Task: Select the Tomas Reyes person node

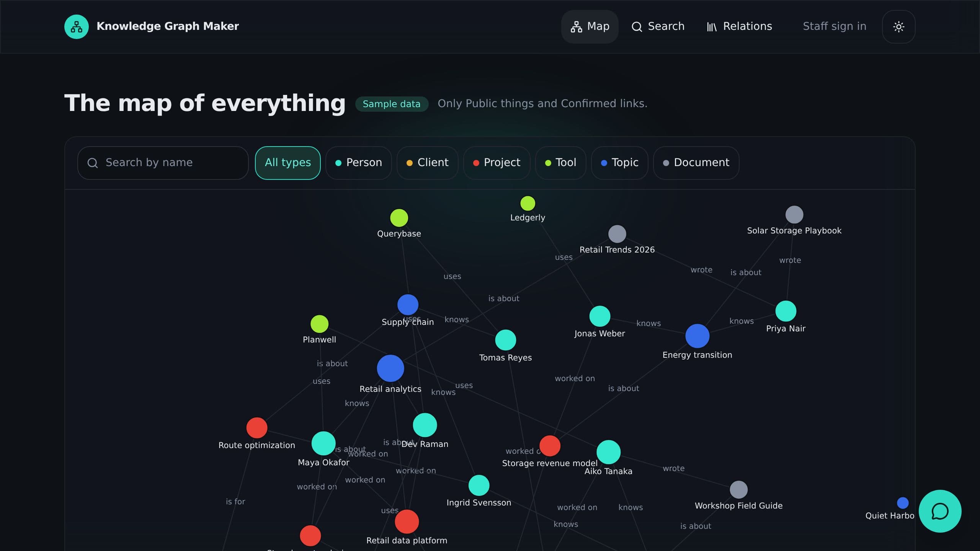Action: click(x=505, y=340)
